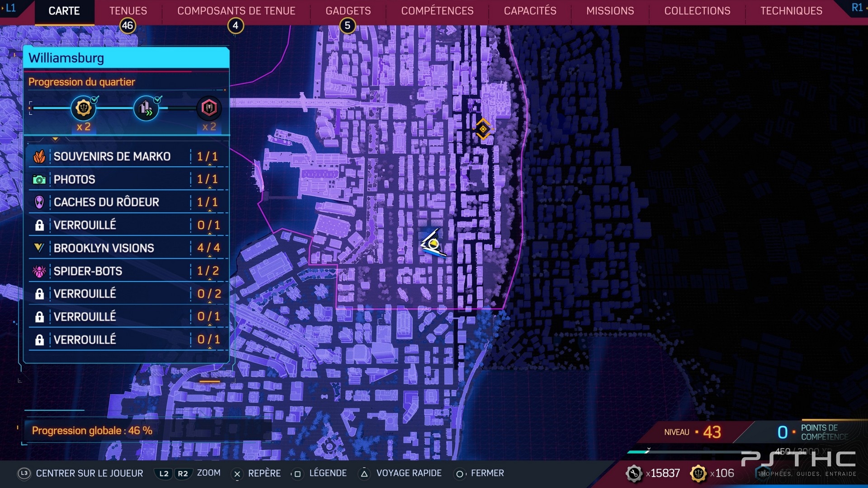Click the NIVEAU 43 indicator
The image size is (868, 488).
[693, 432]
